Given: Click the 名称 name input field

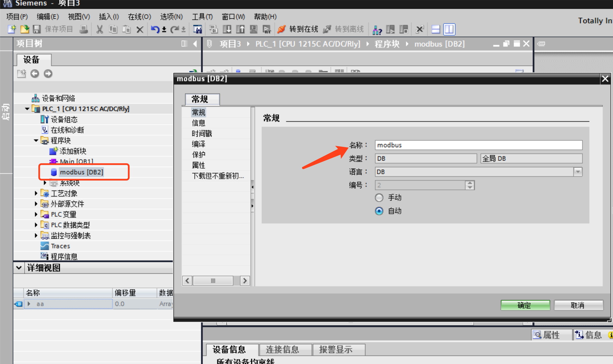Looking at the screenshot, I should point(478,145).
